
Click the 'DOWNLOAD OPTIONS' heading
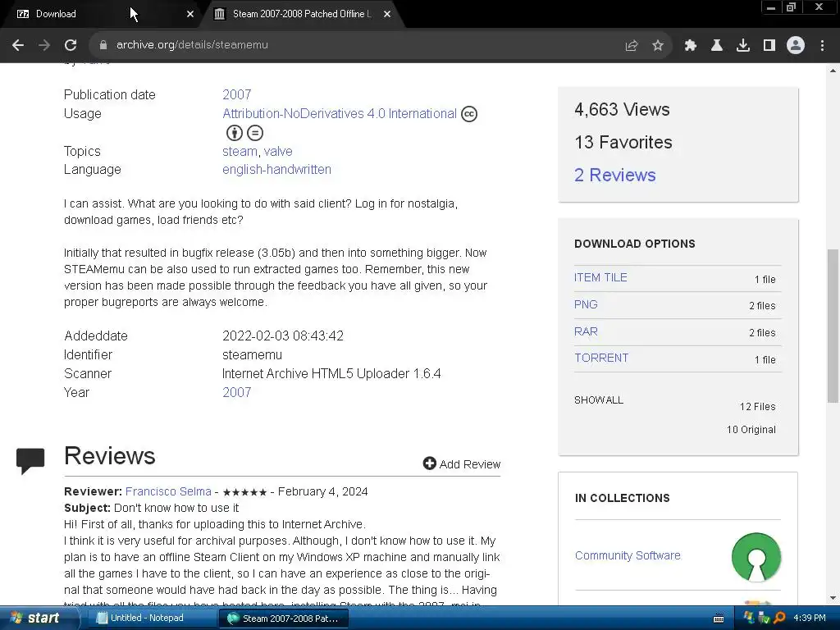pos(635,244)
